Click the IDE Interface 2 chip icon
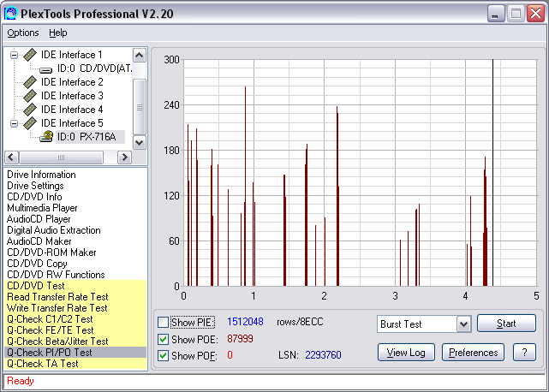549x392 pixels. pyautogui.click(x=30, y=82)
